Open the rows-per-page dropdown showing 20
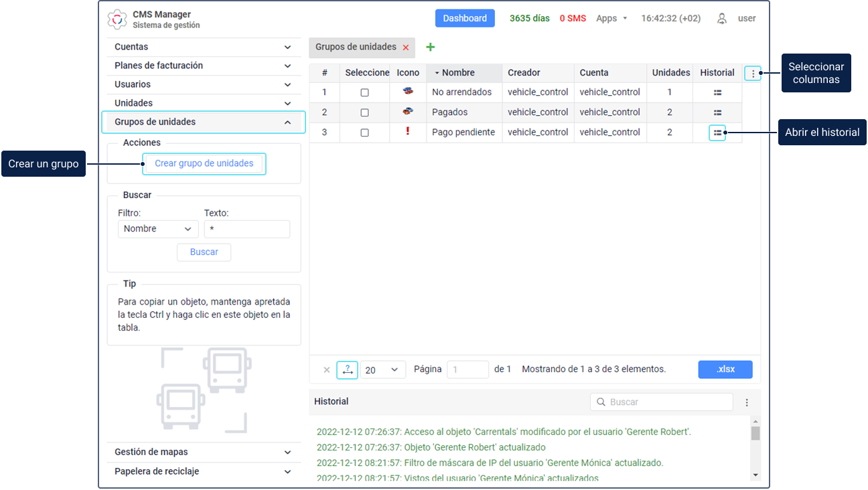 point(382,370)
